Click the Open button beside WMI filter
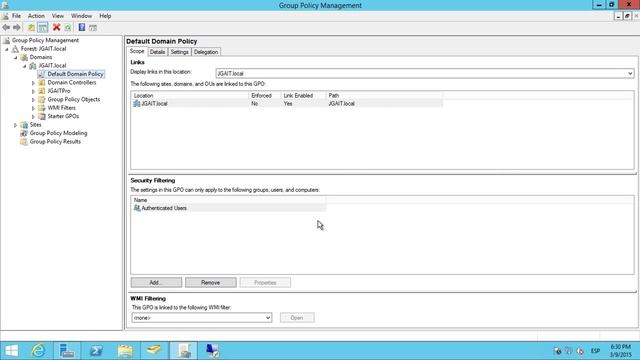This screenshot has height=360, width=640. (297, 318)
